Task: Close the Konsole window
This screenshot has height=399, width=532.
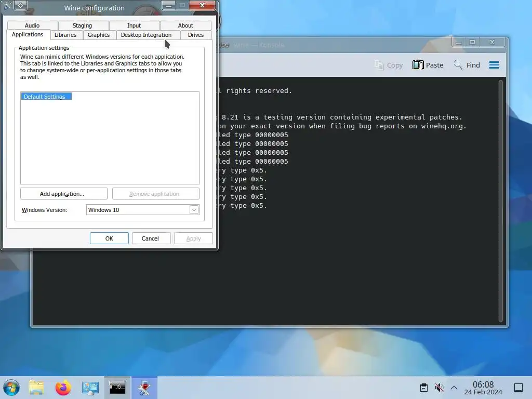Action: (493, 43)
